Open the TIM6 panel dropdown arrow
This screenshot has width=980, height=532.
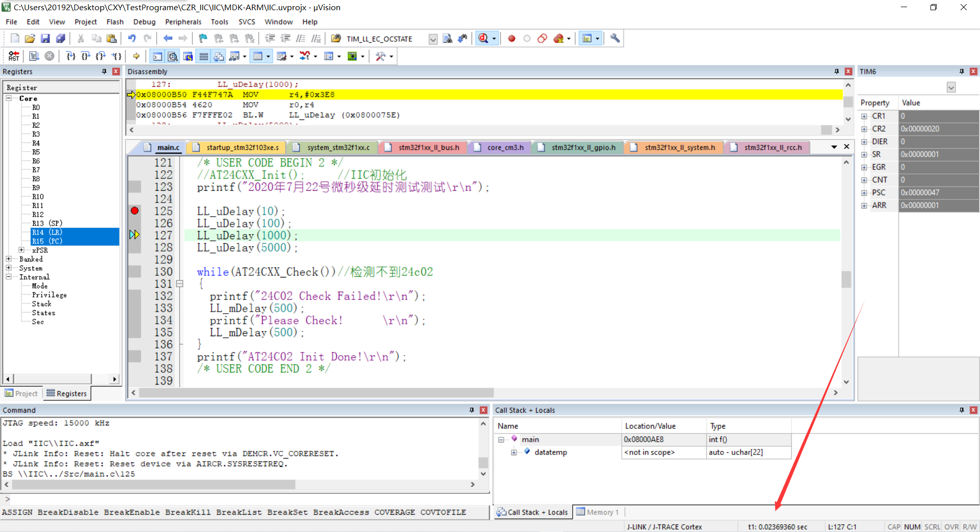(951, 88)
